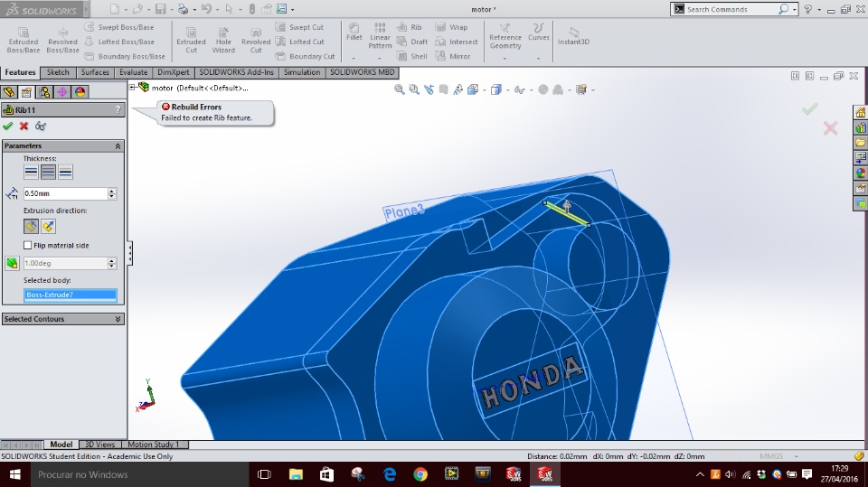The height and width of the screenshot is (487, 868).
Task: Select the Fillet tool
Action: (354, 33)
